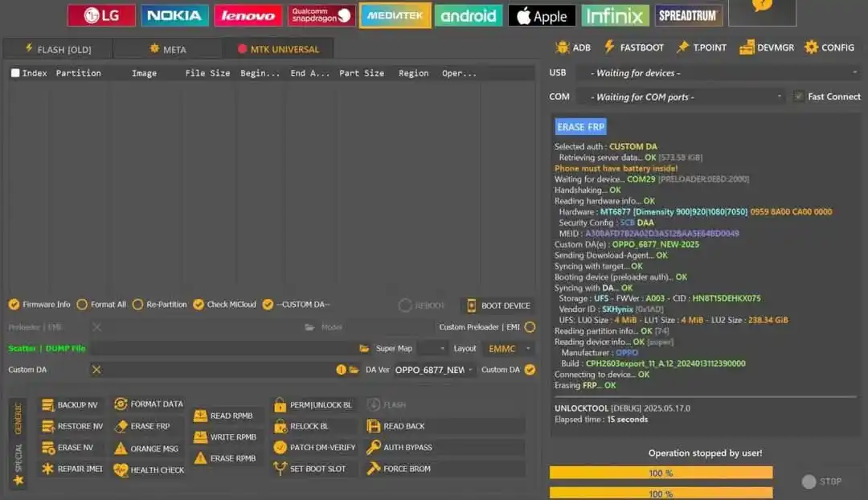Screen dimensions: 868x500
Task: Click the Erase NV icon
Action: coord(47,448)
